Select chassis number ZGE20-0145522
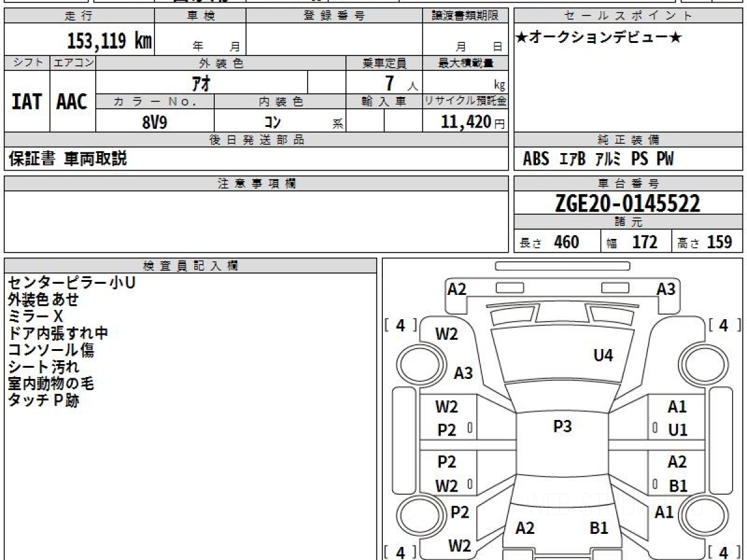The height and width of the screenshot is (560, 747). 627,203
